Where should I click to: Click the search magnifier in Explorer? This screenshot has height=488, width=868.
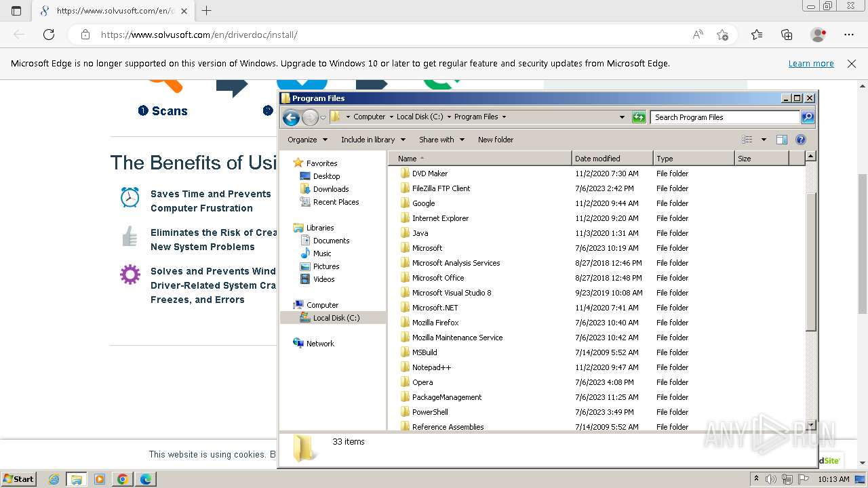pos(807,117)
